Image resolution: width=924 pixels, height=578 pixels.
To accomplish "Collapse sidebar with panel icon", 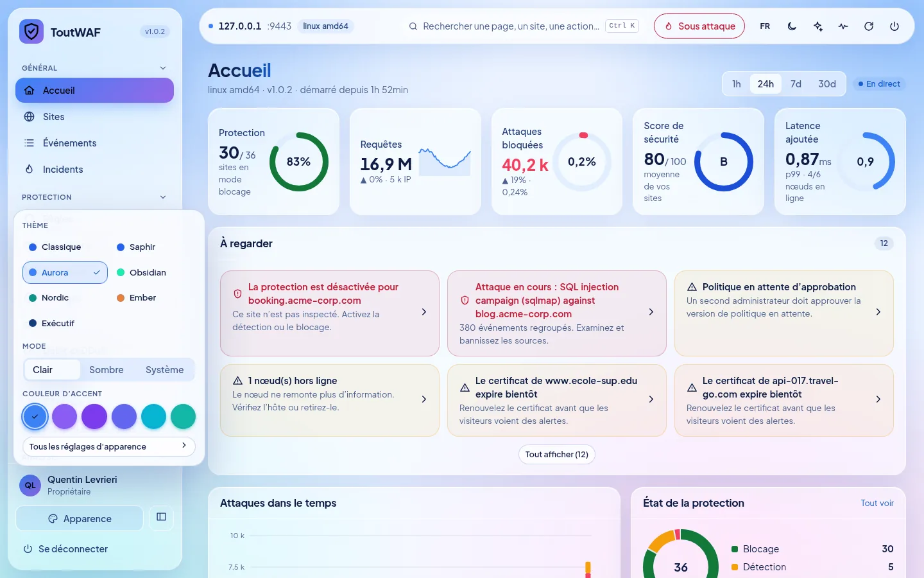I will point(161,517).
